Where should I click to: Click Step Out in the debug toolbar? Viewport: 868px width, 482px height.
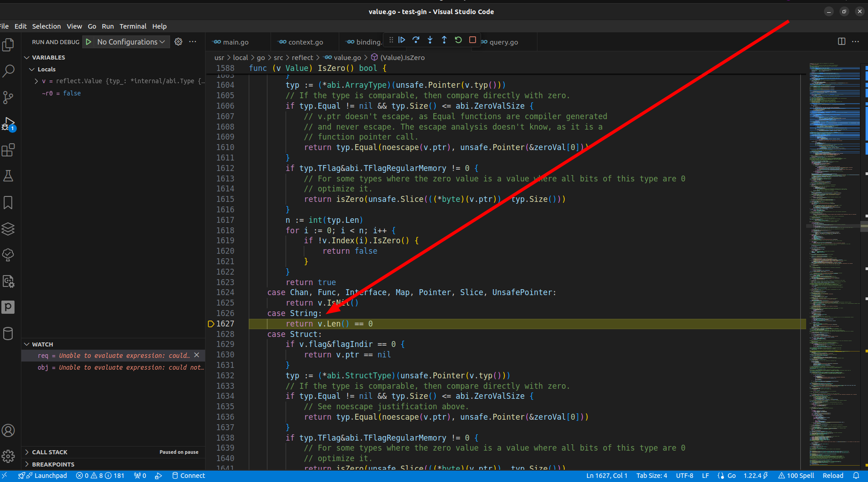[x=444, y=40]
